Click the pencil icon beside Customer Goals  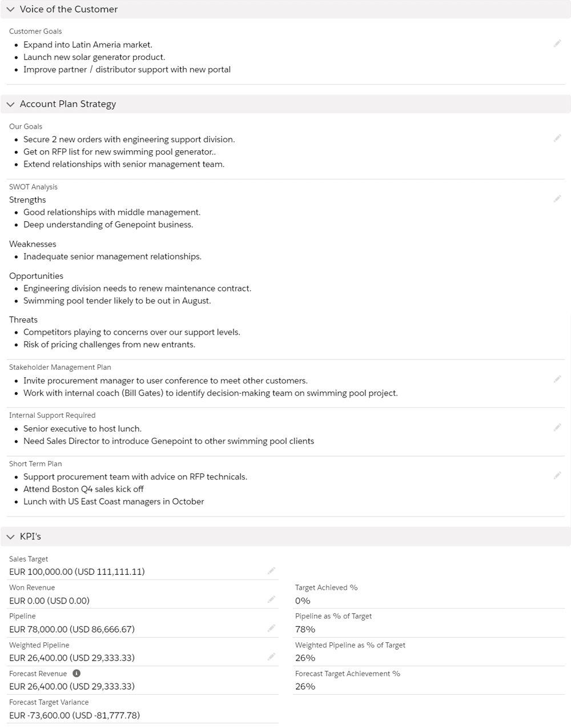click(x=557, y=44)
